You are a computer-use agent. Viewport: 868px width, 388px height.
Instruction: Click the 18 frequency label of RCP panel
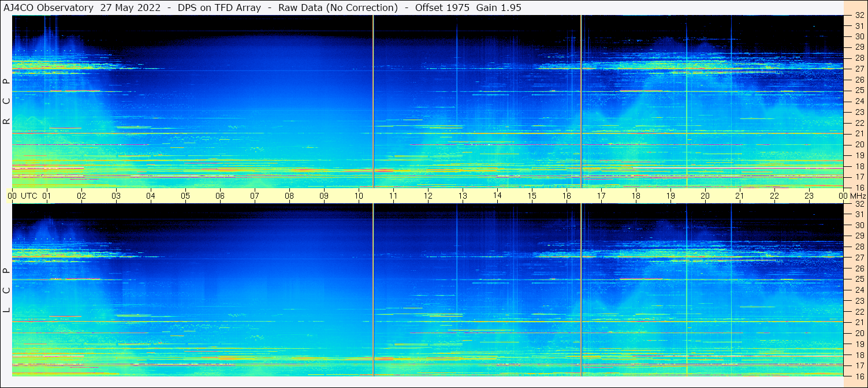pos(859,166)
